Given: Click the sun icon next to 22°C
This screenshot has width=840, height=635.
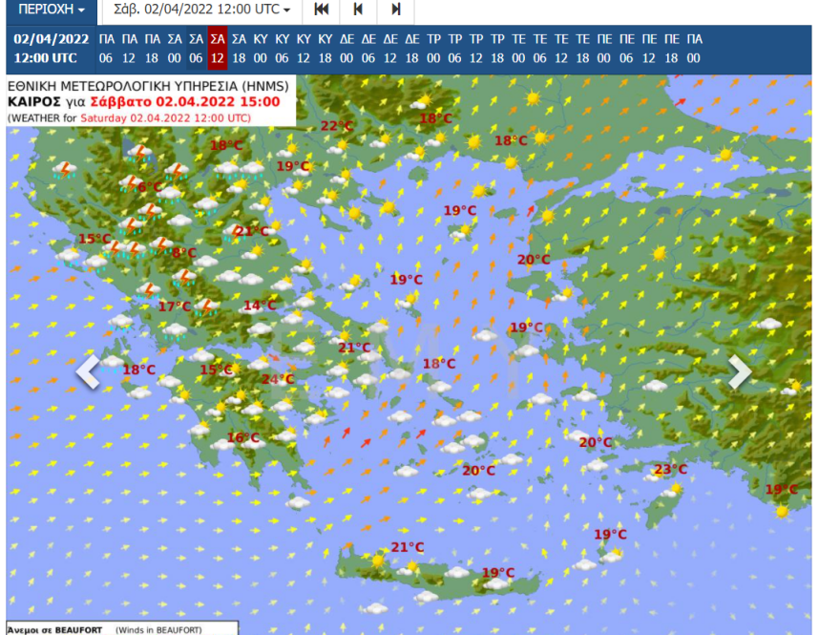Looking at the screenshot, I should point(345,144).
